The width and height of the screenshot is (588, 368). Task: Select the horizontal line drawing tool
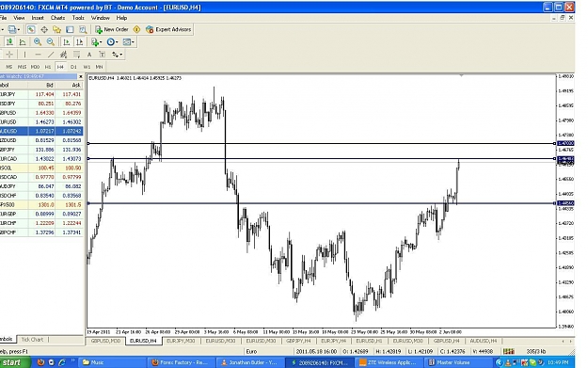[x=38, y=55]
